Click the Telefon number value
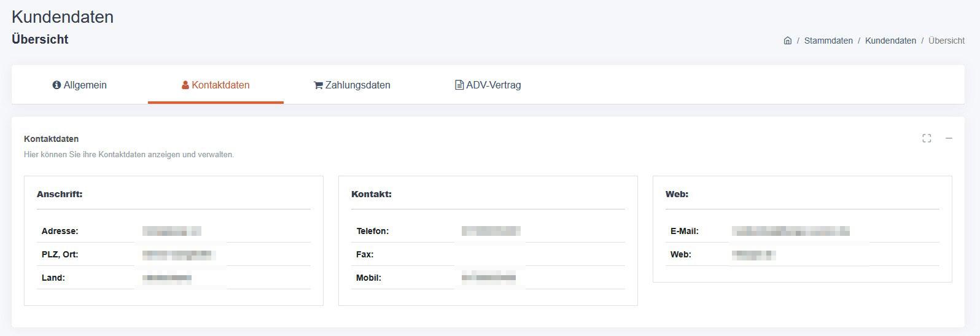This screenshot has width=980, height=336. (x=491, y=232)
